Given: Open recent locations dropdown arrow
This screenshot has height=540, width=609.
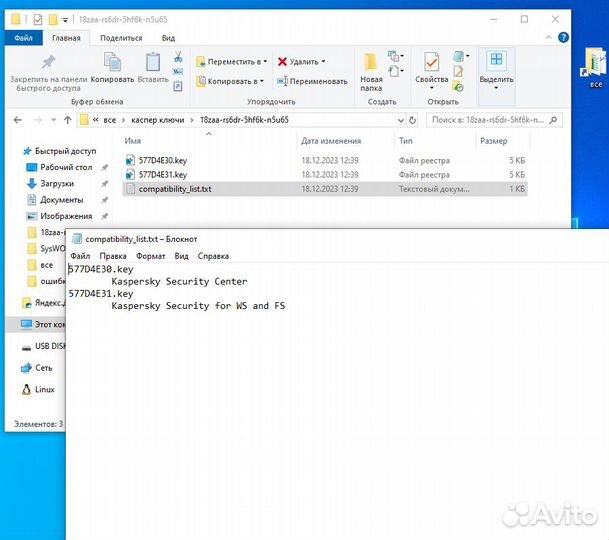Looking at the screenshot, I should point(54,120).
